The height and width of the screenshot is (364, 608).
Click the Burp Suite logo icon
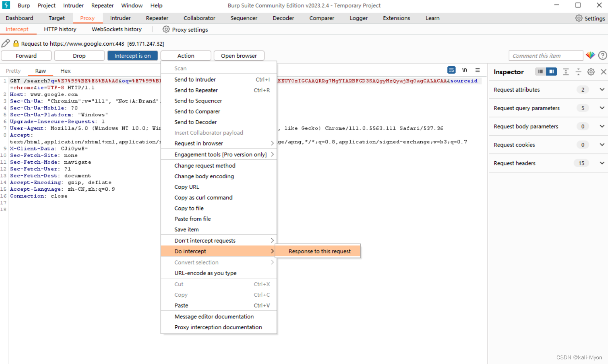[x=6, y=5]
